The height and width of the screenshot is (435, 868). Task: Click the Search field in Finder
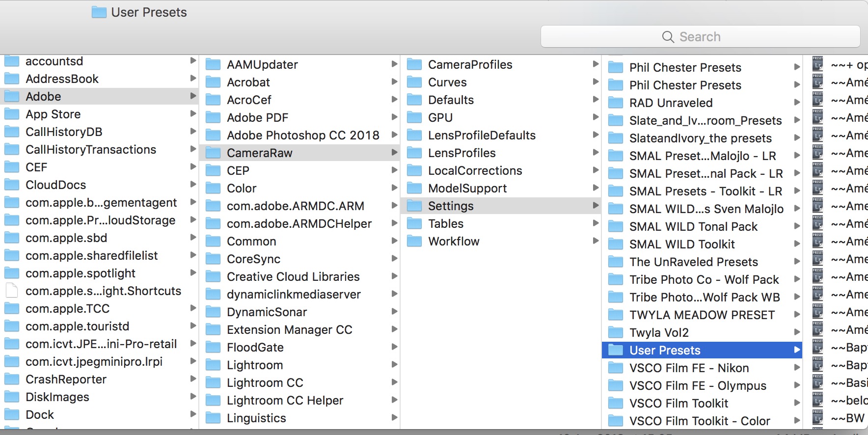(x=700, y=37)
